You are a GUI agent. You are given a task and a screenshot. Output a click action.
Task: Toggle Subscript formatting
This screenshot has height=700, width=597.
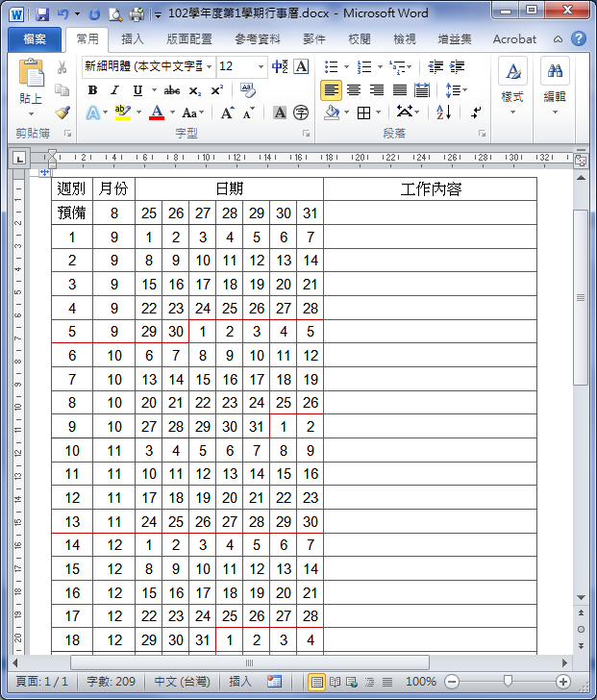195,90
